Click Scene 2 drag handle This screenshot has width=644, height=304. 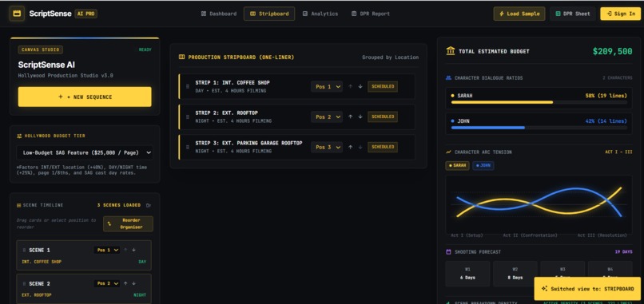pos(24,283)
